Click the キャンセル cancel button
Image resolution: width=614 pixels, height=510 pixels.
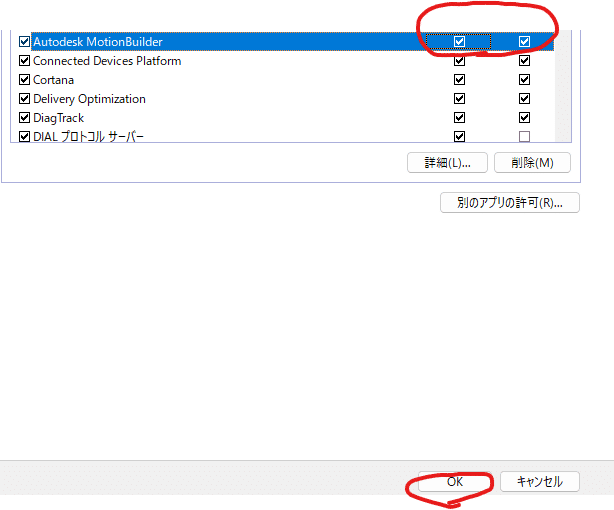(540, 481)
